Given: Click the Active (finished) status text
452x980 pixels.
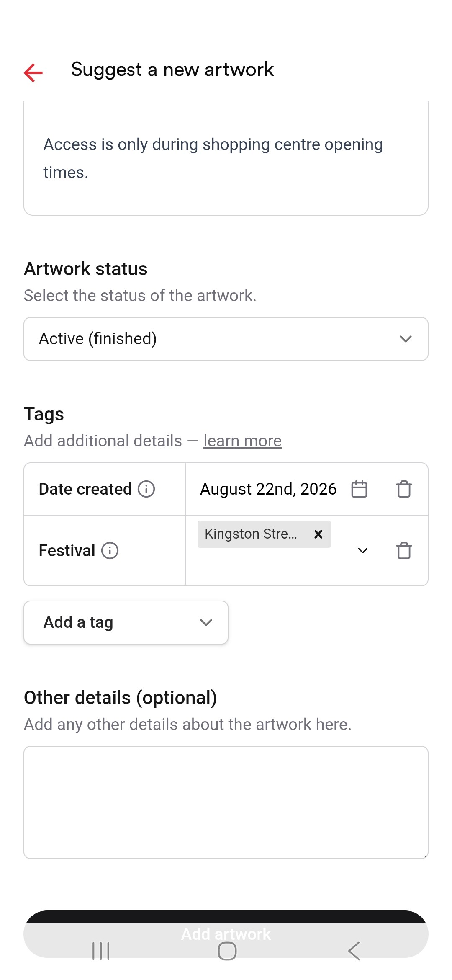Looking at the screenshot, I should tap(98, 338).
